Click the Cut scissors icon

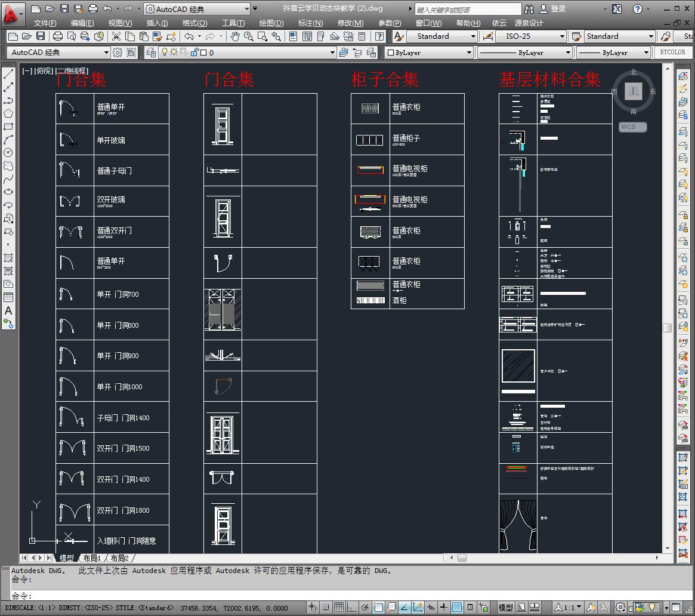tap(116, 36)
